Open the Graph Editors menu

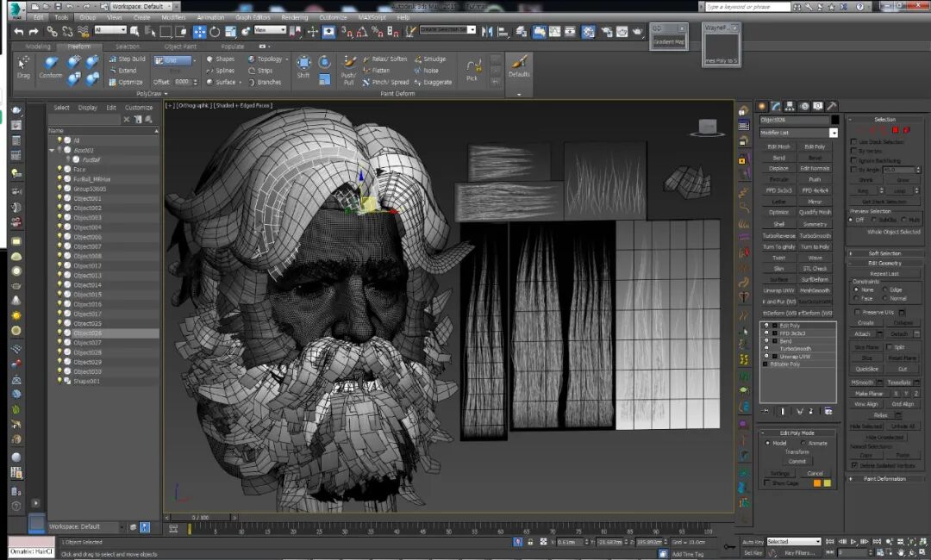point(253,18)
